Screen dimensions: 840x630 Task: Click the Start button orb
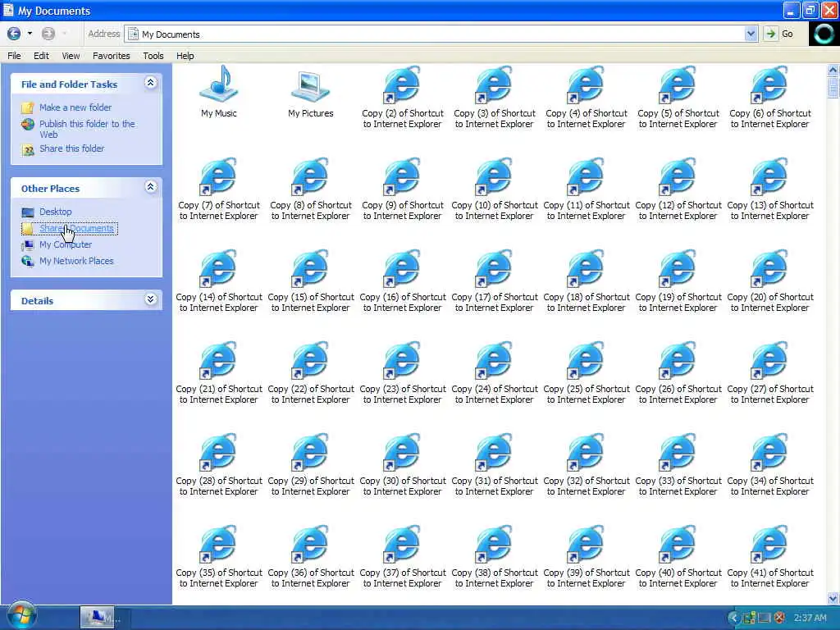coord(21,615)
